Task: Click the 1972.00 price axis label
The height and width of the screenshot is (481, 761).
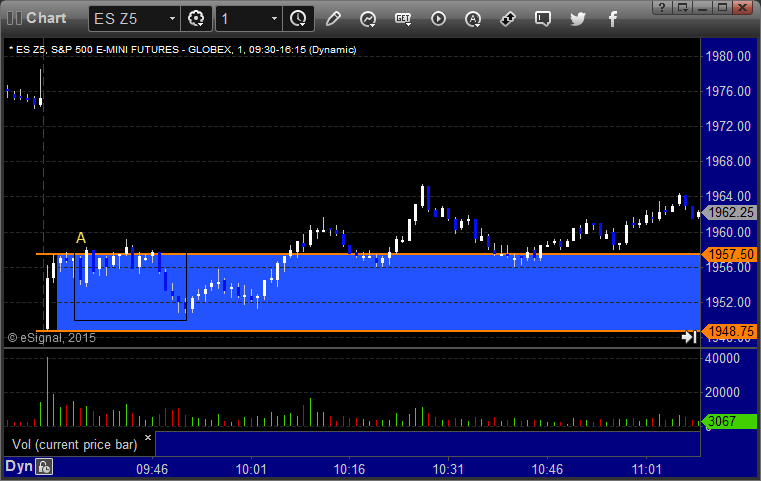Action: click(x=728, y=126)
